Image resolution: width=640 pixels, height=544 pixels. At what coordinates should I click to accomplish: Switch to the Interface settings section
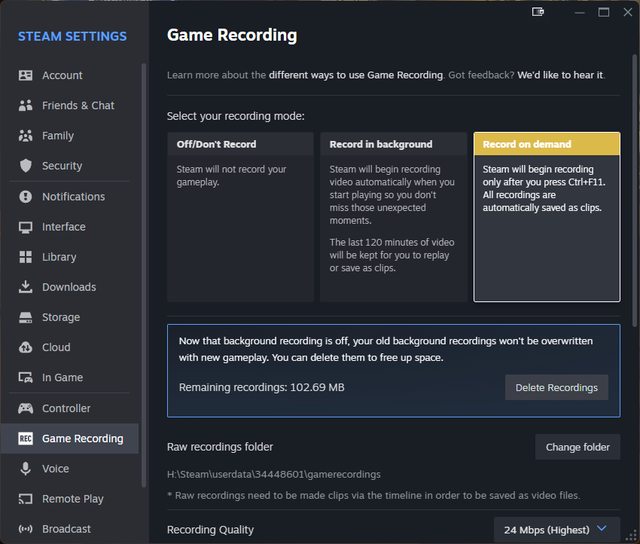(x=63, y=227)
